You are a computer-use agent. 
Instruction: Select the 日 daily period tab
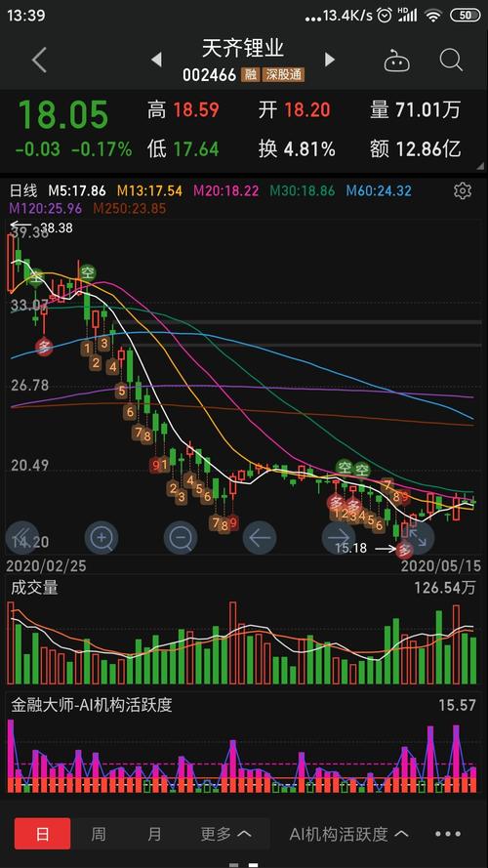click(43, 834)
